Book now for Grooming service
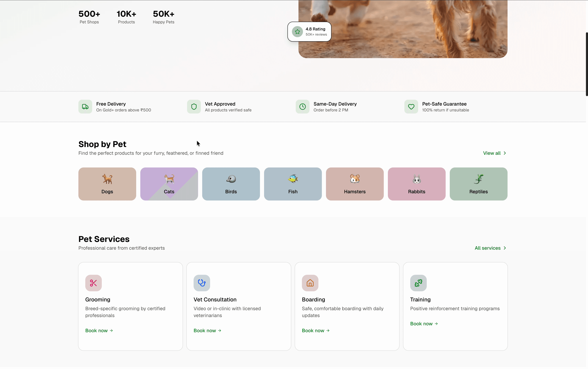The width and height of the screenshot is (588, 369). pos(99,331)
